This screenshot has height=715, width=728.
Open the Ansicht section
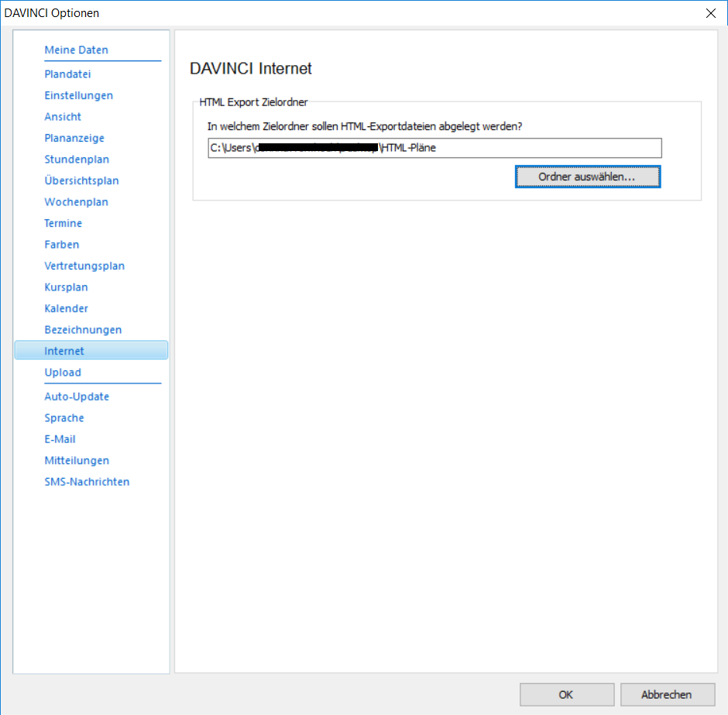coord(63,117)
